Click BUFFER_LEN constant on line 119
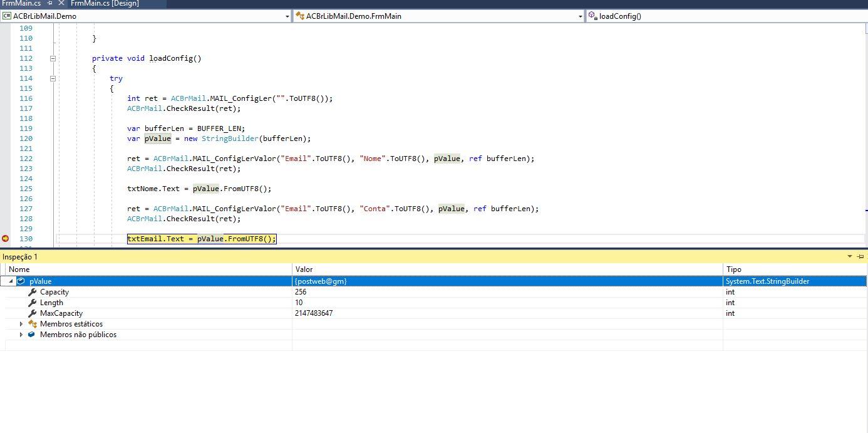The image size is (868, 433). point(219,128)
